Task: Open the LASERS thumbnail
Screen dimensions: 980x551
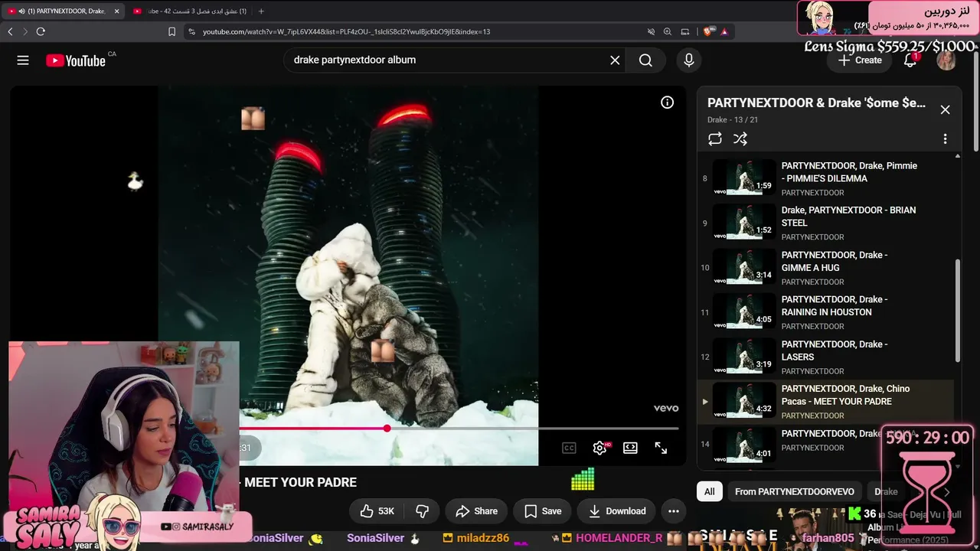Action: click(x=744, y=357)
